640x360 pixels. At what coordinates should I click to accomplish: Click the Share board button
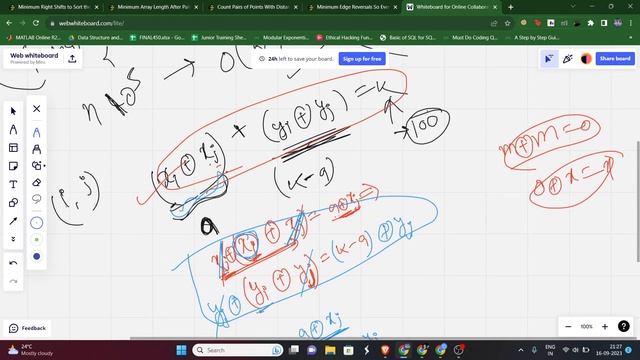(x=615, y=58)
